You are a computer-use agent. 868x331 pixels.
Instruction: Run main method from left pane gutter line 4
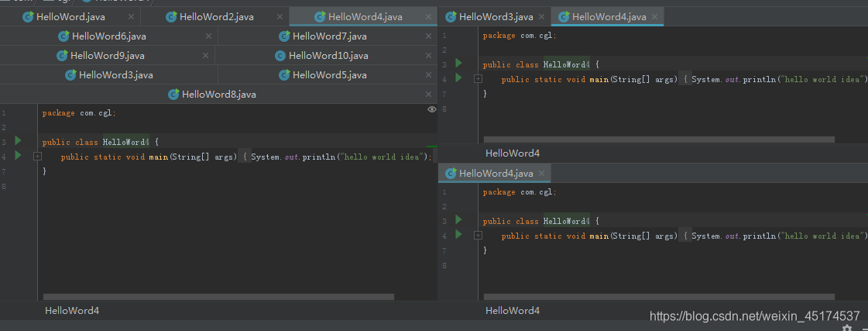[x=18, y=155]
